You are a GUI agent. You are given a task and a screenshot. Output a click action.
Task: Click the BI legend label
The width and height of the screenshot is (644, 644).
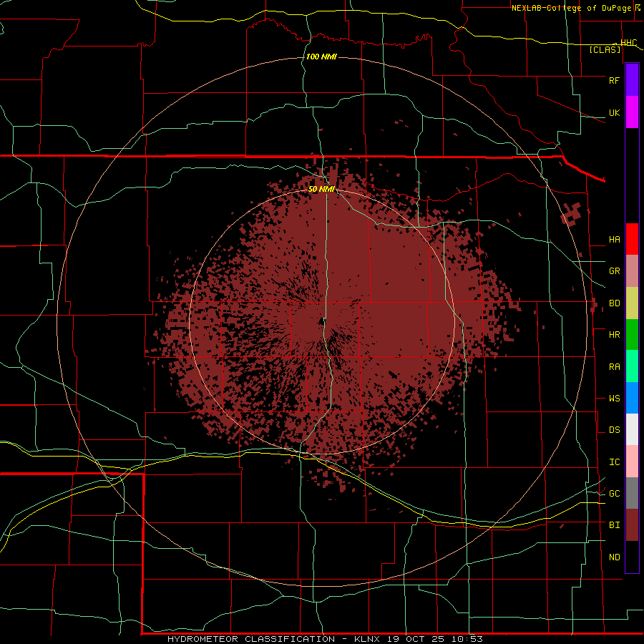point(614,525)
